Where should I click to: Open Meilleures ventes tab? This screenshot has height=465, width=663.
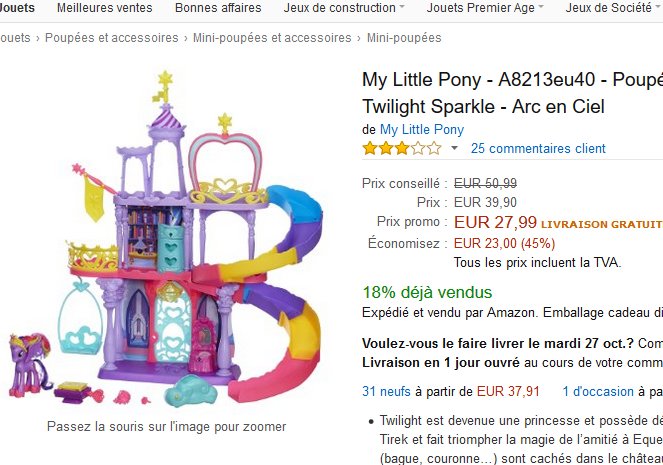coord(105,8)
